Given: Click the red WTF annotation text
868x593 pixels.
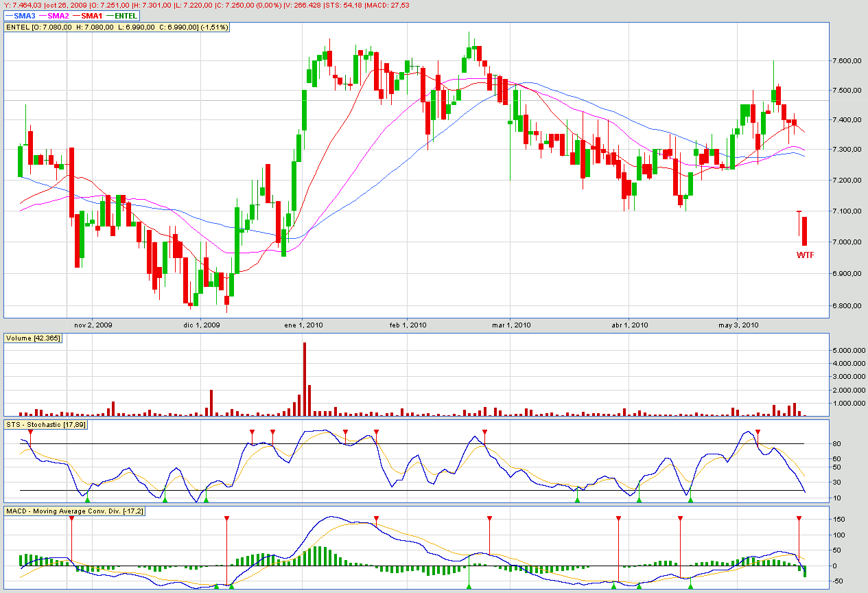Looking at the screenshot, I should (x=805, y=255).
